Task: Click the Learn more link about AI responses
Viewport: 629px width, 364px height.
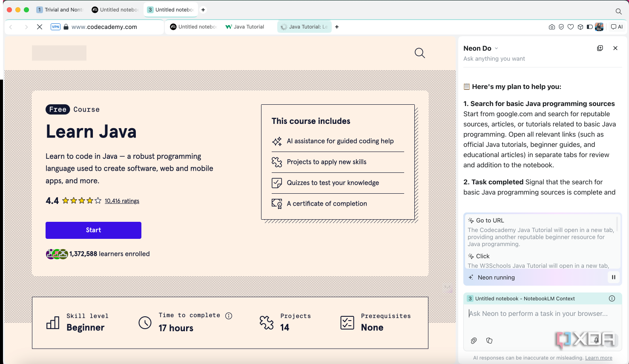Action: point(598,358)
